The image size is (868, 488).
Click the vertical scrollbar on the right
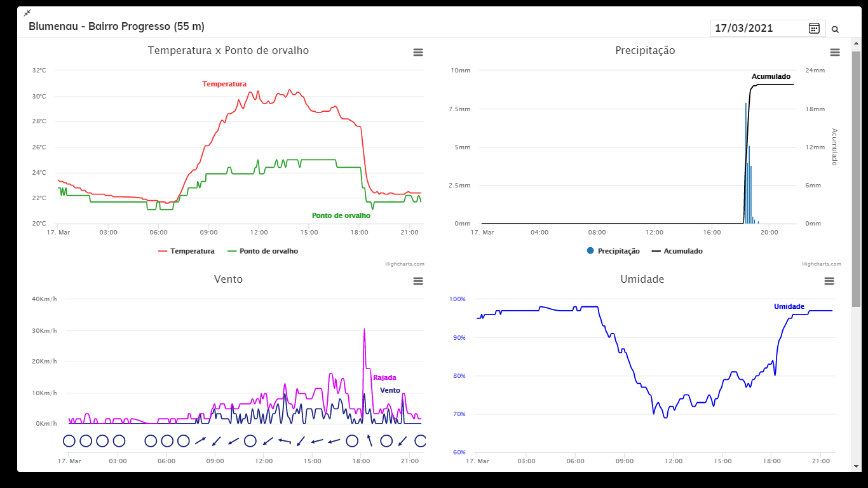856,178
